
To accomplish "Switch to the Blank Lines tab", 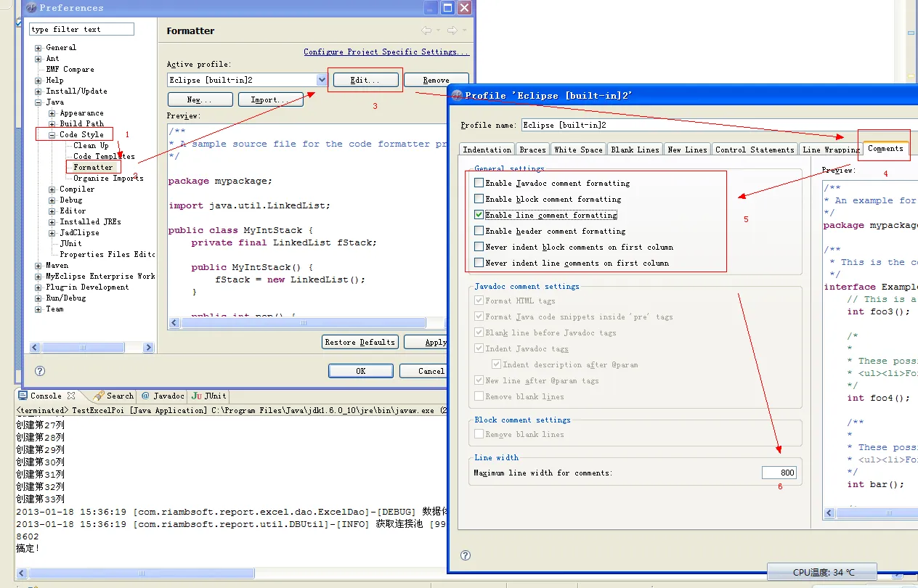I will (635, 150).
